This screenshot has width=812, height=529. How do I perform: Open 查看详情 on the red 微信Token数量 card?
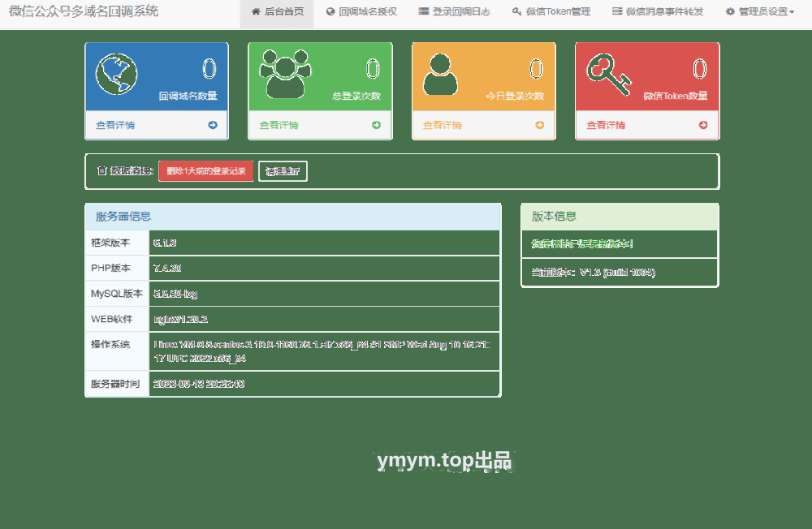pyautogui.click(x=606, y=125)
